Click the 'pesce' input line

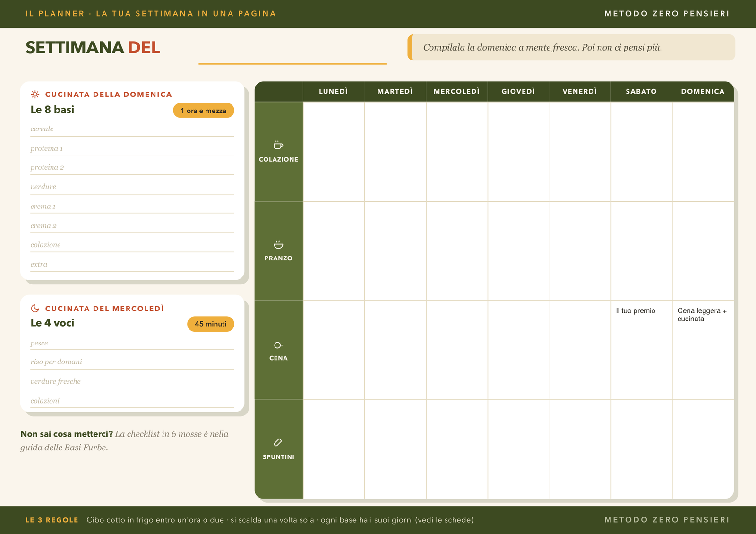(x=132, y=344)
